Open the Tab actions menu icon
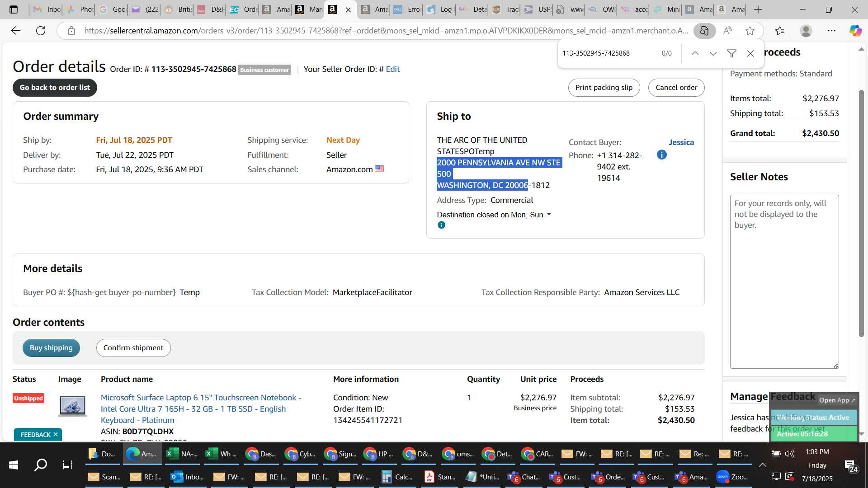868x488 pixels. click(14, 9)
